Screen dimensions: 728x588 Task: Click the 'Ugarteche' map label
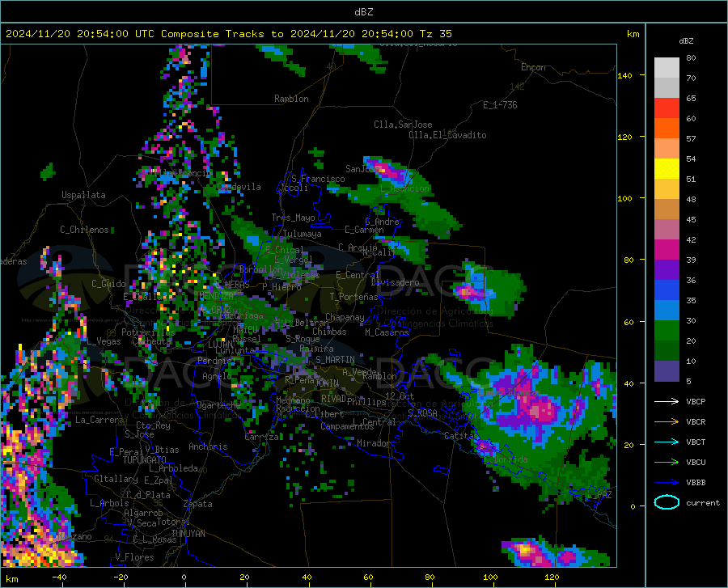[218, 404]
